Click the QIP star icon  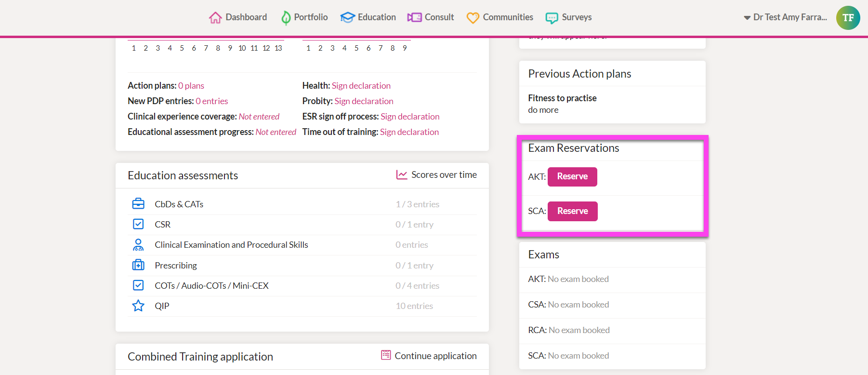tap(138, 306)
